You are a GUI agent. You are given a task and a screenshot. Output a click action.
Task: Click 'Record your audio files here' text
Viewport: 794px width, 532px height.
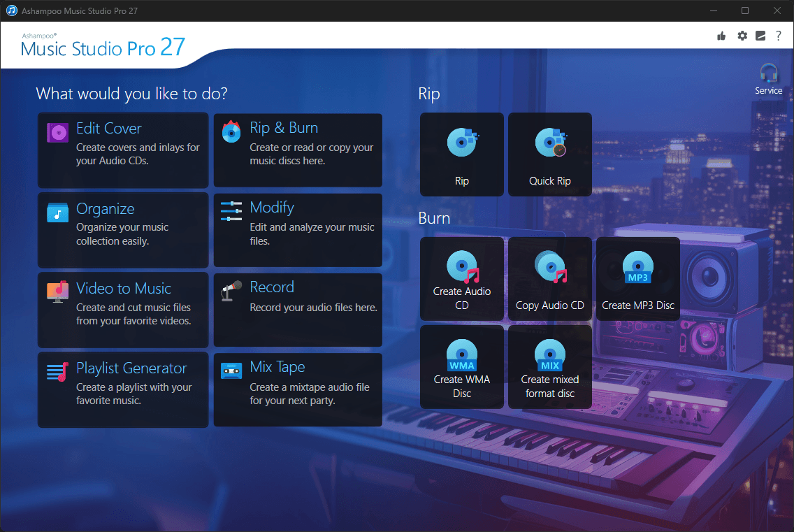pos(313,308)
